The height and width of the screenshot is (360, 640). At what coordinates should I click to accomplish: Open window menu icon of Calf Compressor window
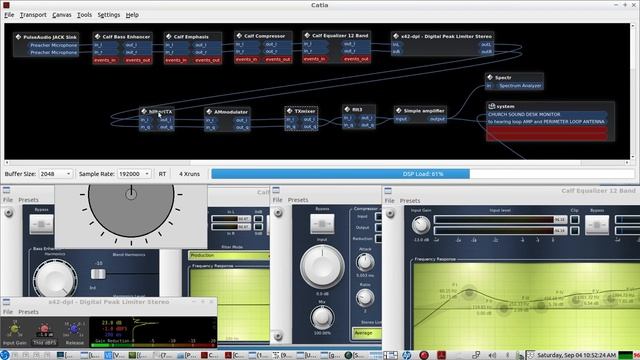(x=276, y=190)
